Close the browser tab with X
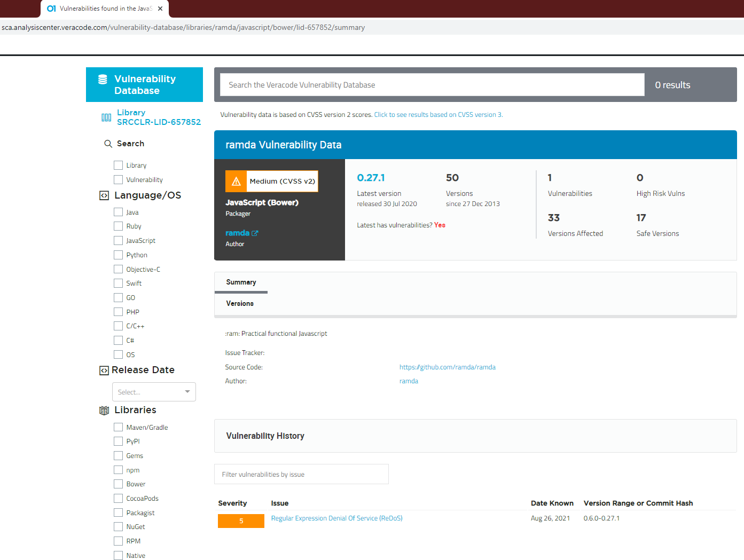744x560 pixels. coord(160,9)
